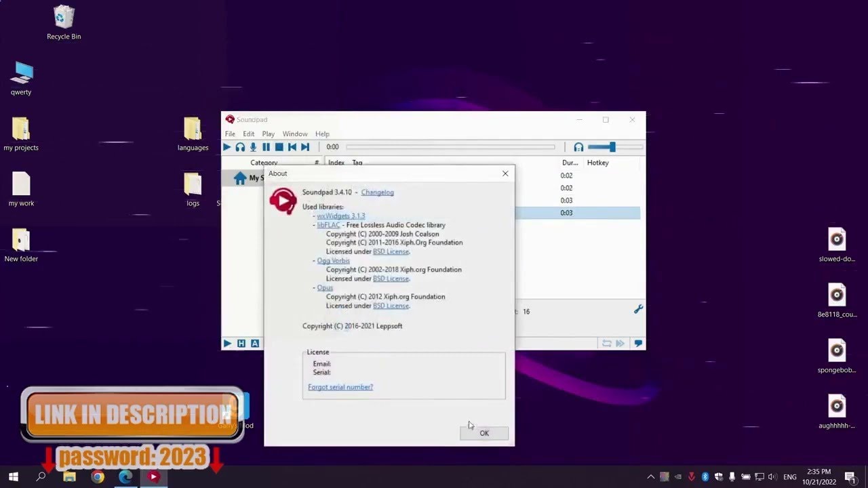Open the my projects folder
Viewport: 868px width, 488px height.
(21, 134)
